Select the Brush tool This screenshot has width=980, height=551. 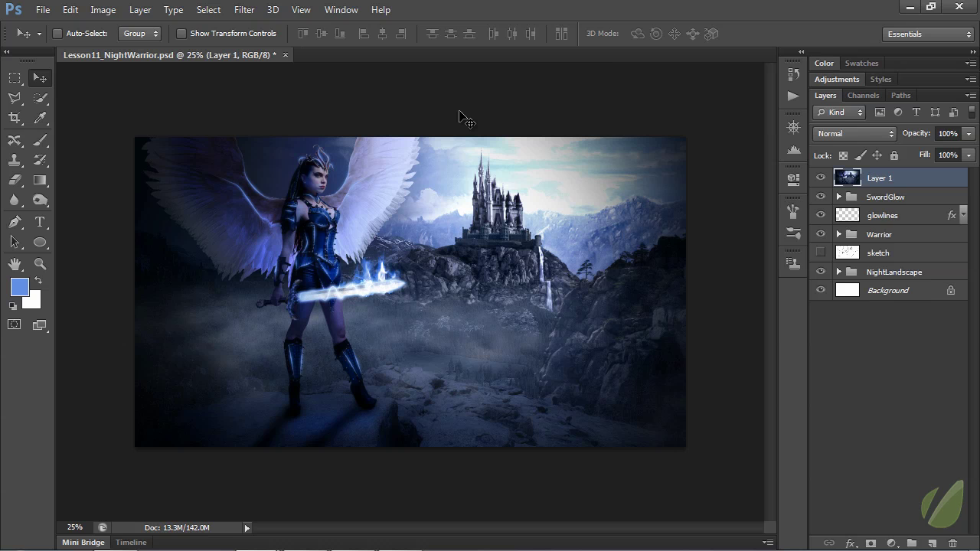pos(40,140)
